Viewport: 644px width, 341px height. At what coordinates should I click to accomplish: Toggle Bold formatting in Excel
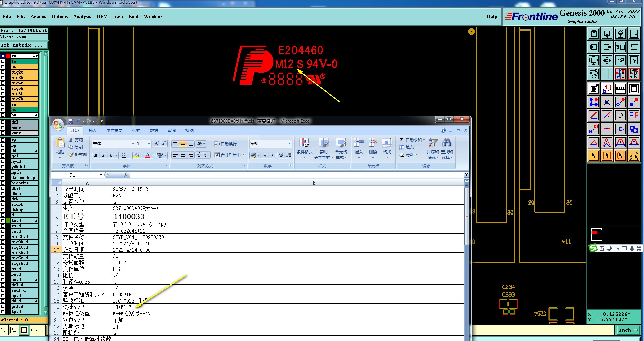(x=96, y=155)
